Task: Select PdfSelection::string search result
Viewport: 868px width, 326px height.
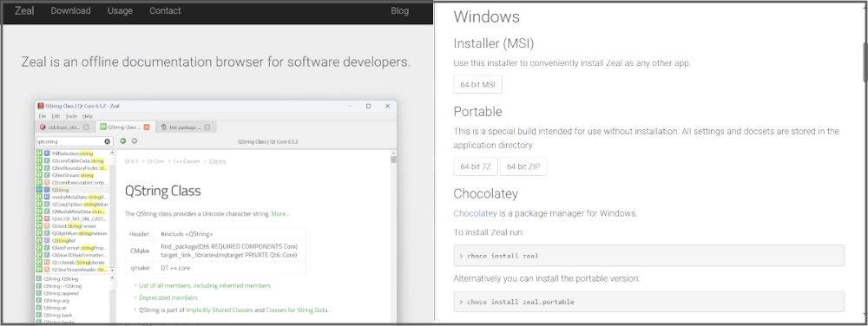Action: (x=73, y=153)
